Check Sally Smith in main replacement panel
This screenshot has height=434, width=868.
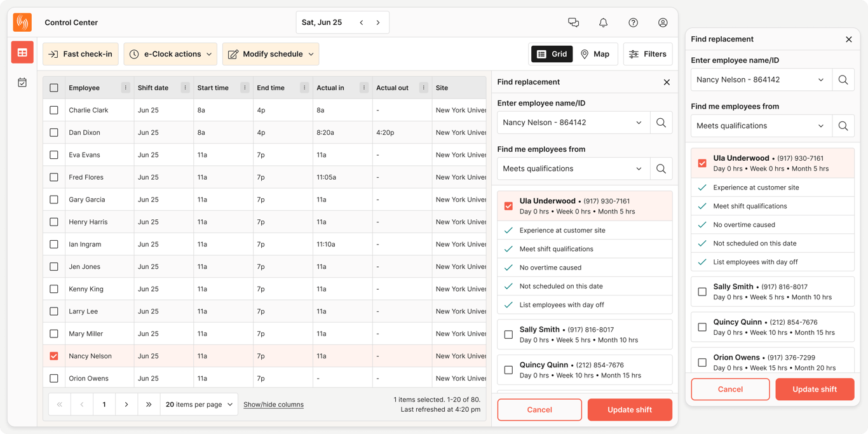pyautogui.click(x=508, y=334)
